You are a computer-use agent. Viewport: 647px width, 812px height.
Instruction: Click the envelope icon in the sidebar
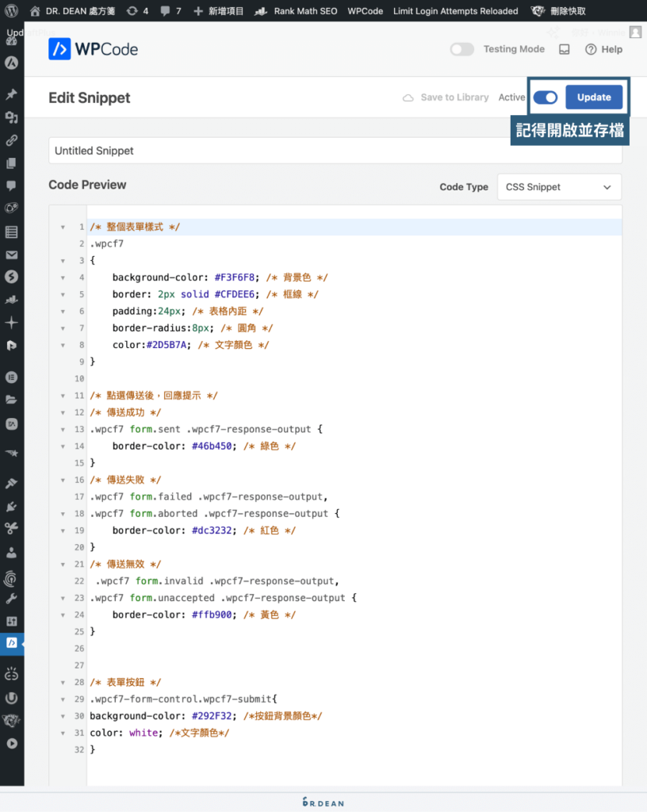click(x=10, y=255)
